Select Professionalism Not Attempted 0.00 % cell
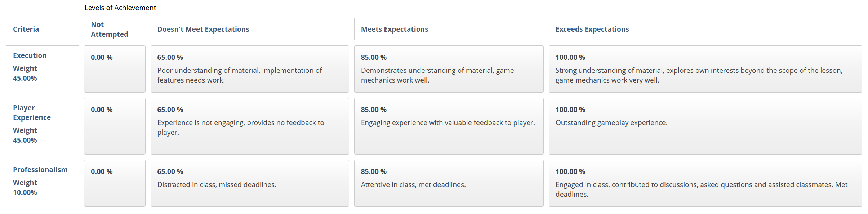 pos(115,183)
